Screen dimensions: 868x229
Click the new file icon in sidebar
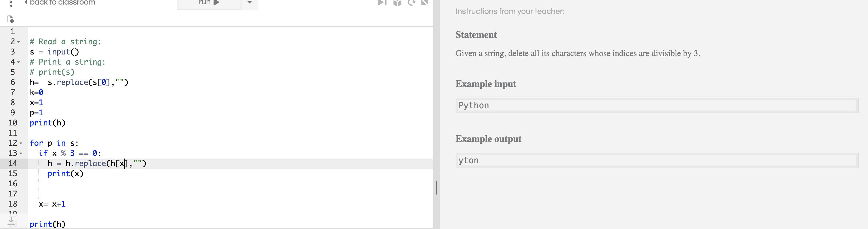tap(10, 19)
